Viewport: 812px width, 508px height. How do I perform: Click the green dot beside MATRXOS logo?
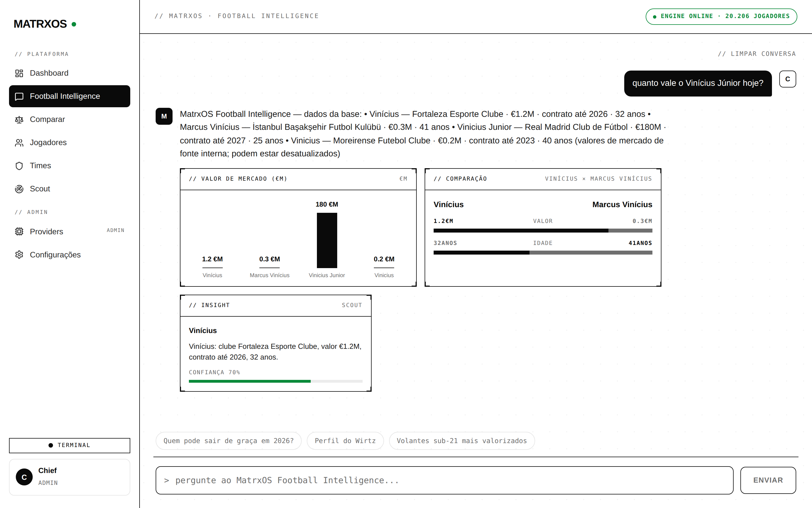tap(74, 24)
